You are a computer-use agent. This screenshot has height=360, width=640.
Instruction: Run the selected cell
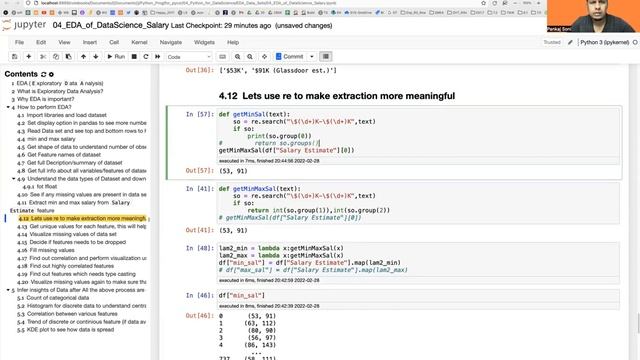tap(116, 57)
